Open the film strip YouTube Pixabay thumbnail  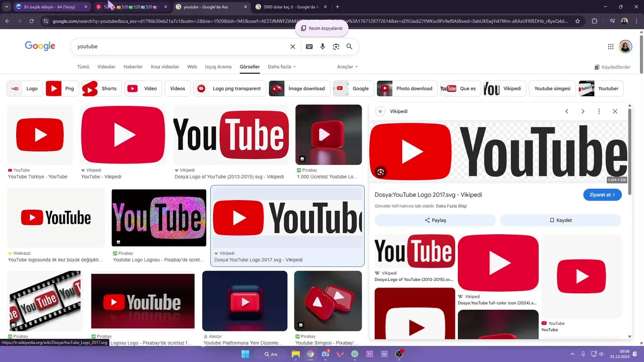point(45,301)
